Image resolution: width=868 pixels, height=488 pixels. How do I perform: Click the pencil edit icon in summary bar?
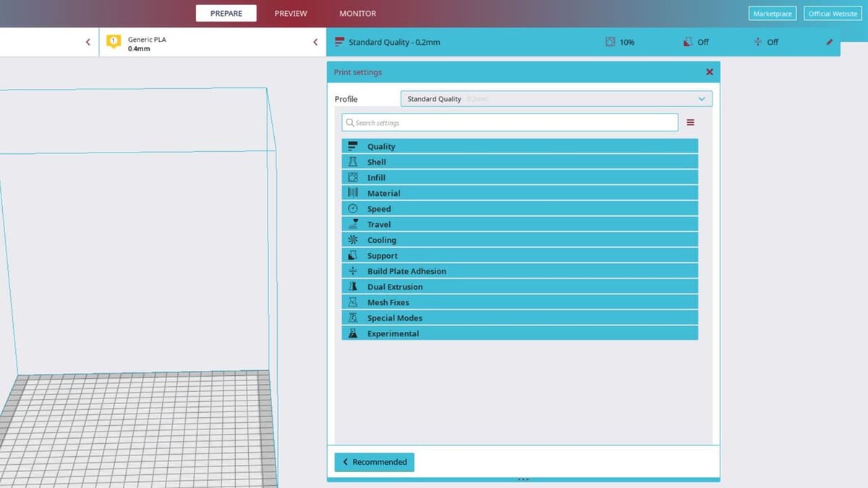point(830,42)
